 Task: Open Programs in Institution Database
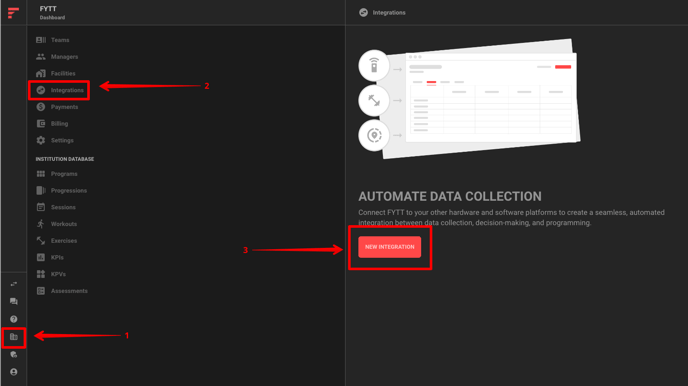click(x=57, y=174)
